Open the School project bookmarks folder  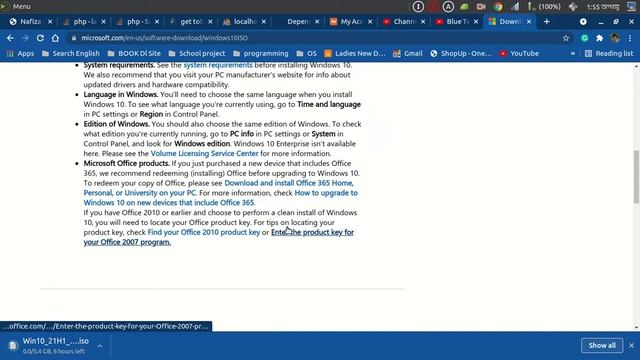point(197,53)
